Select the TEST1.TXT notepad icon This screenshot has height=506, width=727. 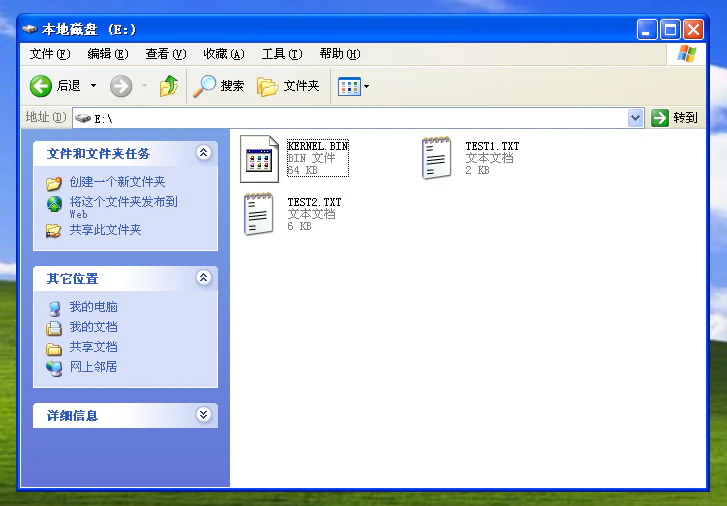point(436,158)
